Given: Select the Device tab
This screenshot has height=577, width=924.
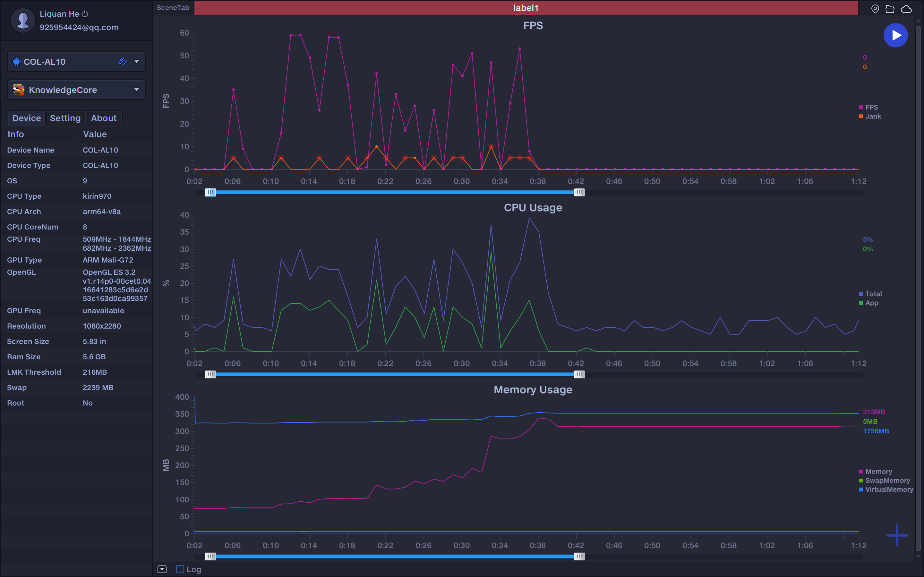Looking at the screenshot, I should pos(25,118).
